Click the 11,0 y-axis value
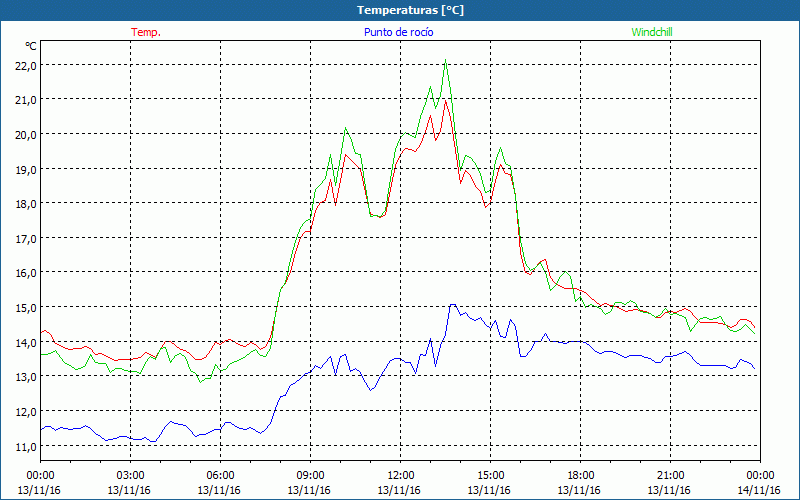 pyautogui.click(x=27, y=446)
